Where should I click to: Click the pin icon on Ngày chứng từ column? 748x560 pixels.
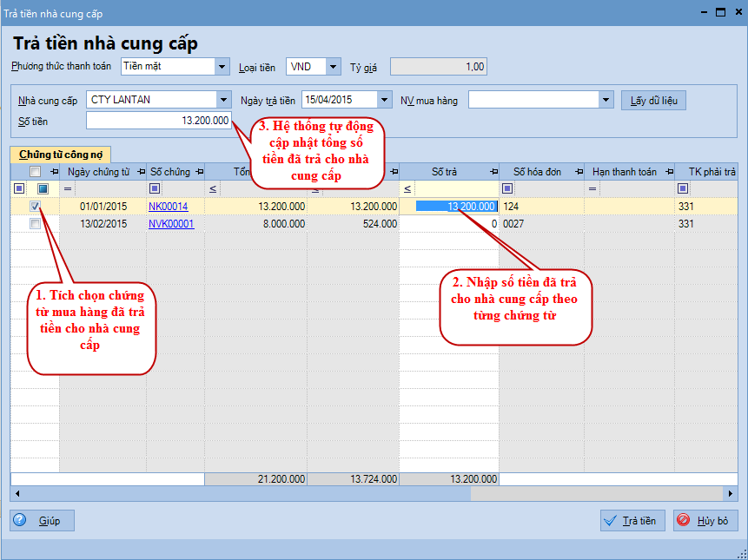[x=139, y=172]
